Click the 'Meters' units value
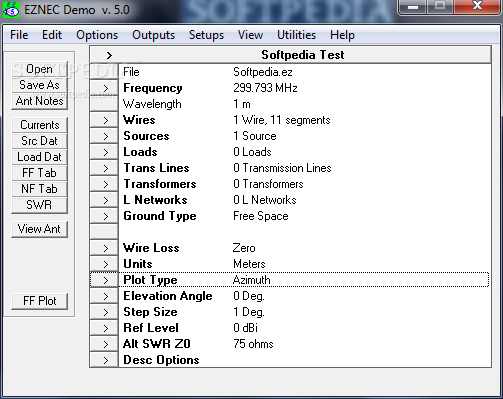This screenshot has width=503, height=399. point(249,264)
